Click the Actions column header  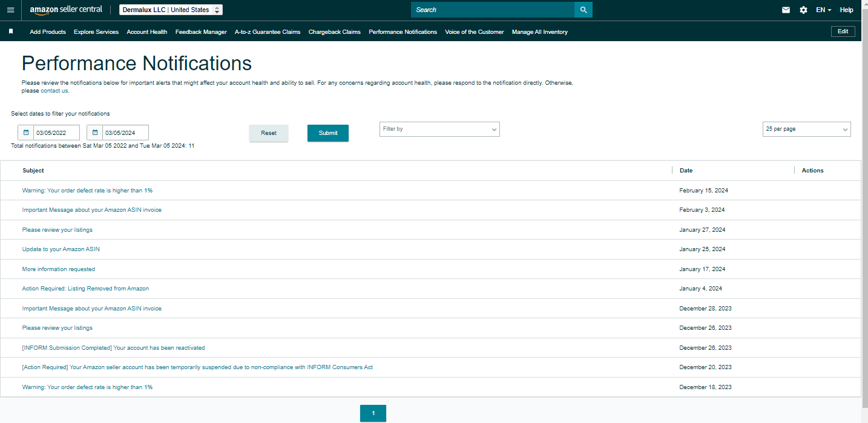813,171
